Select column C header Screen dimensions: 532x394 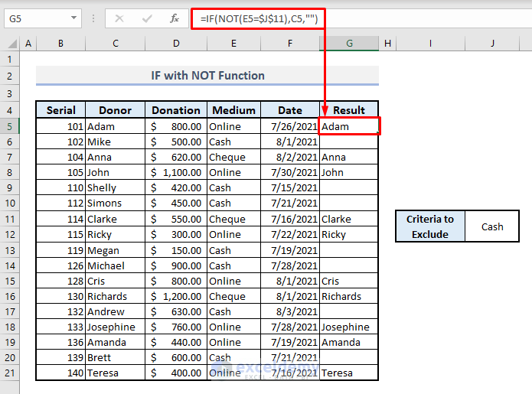coord(116,44)
